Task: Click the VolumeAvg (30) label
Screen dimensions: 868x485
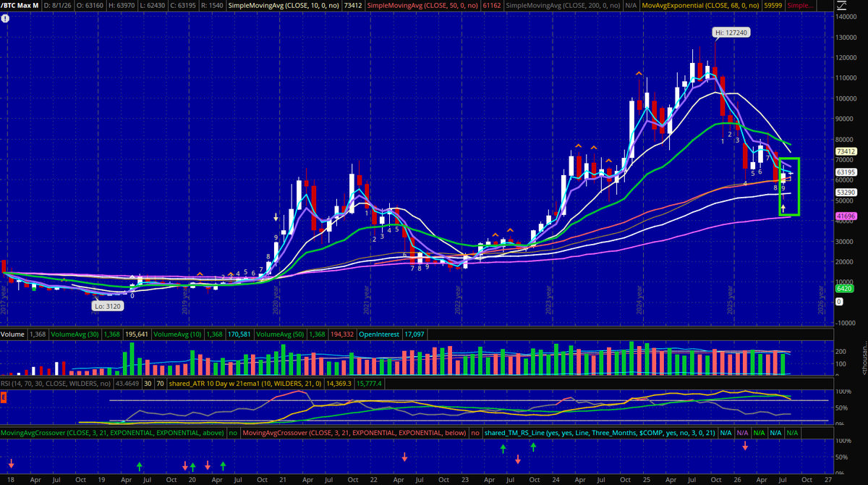Action: pos(75,334)
